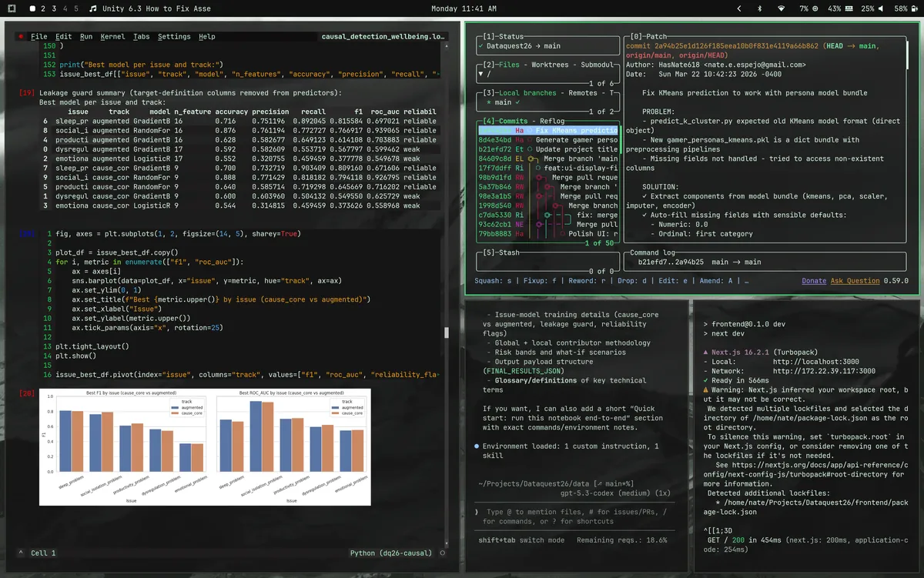Click the caret Cell 1 status indicator
The image size is (924, 578).
coord(37,553)
